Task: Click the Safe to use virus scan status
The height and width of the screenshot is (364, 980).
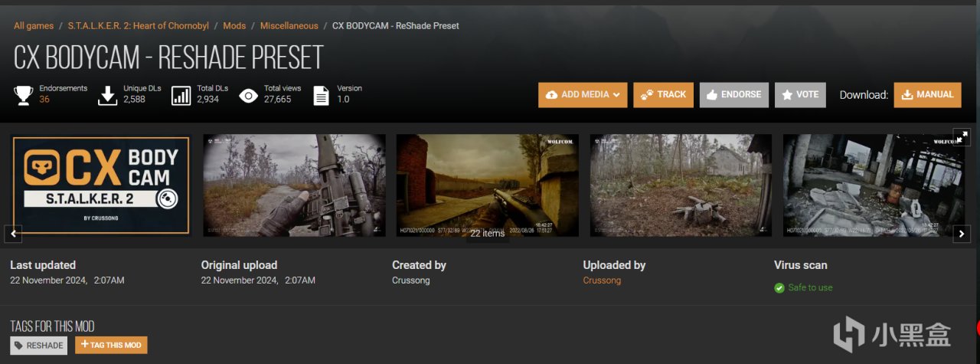Action: (x=810, y=288)
